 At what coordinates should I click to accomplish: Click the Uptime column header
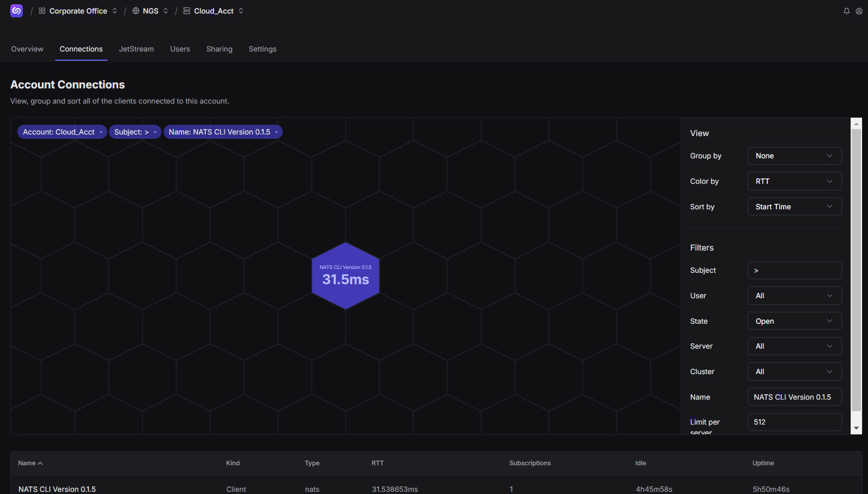point(763,463)
